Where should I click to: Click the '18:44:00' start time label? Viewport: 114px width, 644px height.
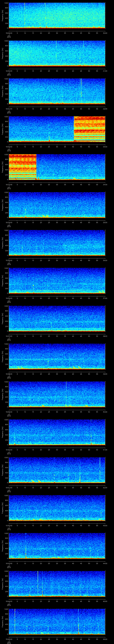(x=9, y=601)
